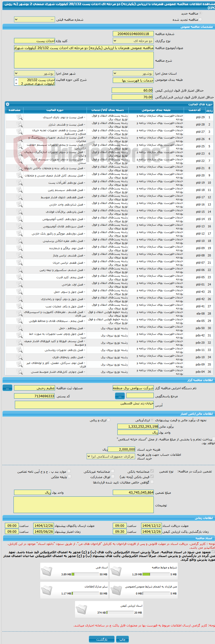Step up شرح کلی حوزه فعالیت spinner

(x=16, y=80)
